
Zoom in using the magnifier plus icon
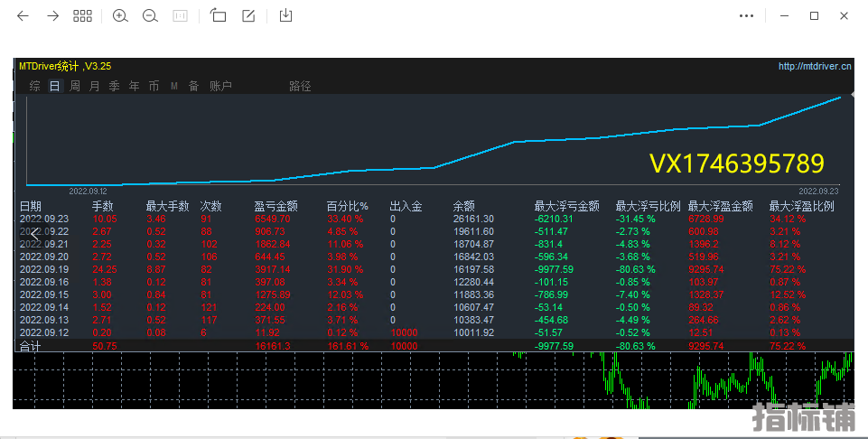[x=120, y=15]
